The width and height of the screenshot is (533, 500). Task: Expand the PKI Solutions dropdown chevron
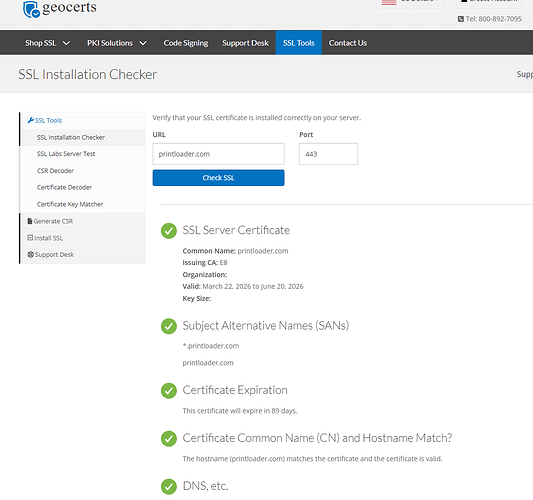coord(143,43)
